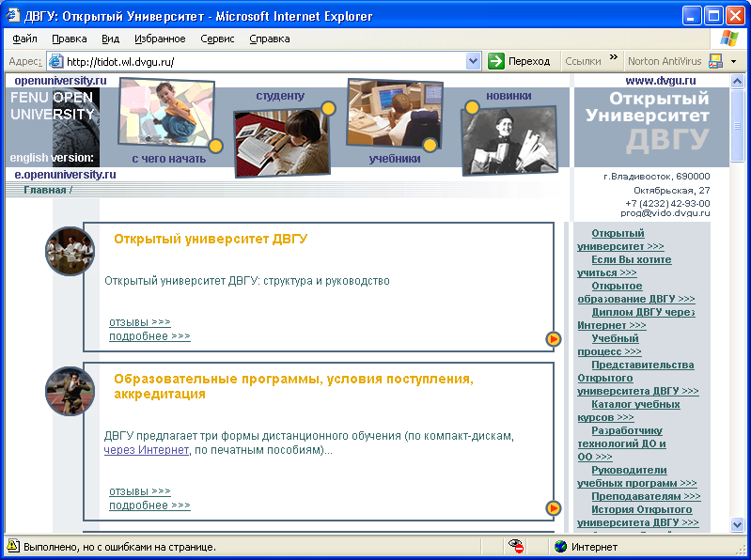This screenshot has width=751, height=560.
Task: Open sidebar link Диплом ДВГУ через Интернет
Action: coord(636,319)
